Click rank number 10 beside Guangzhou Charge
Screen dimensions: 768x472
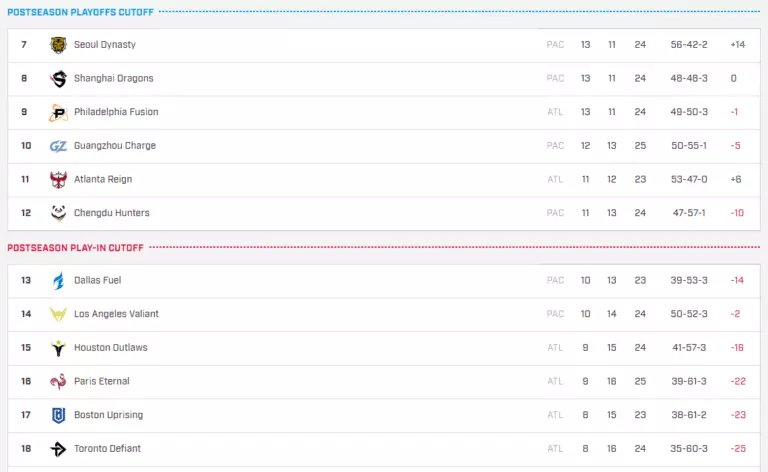tap(26, 146)
